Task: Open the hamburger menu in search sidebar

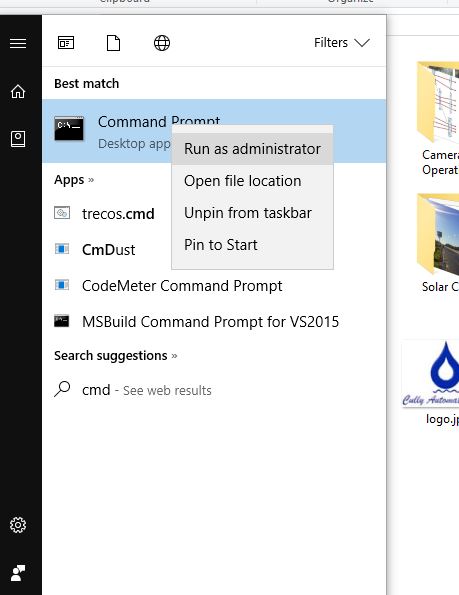Action: point(18,43)
